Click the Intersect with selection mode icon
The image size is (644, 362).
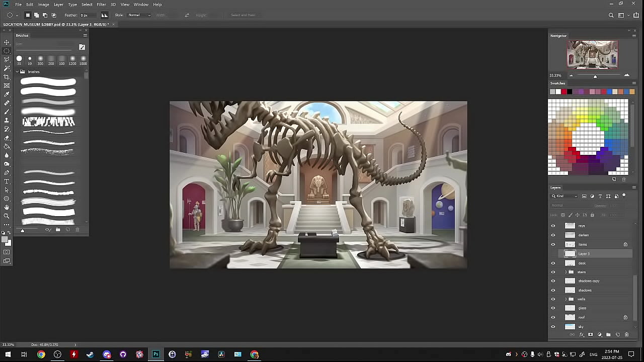[54, 15]
